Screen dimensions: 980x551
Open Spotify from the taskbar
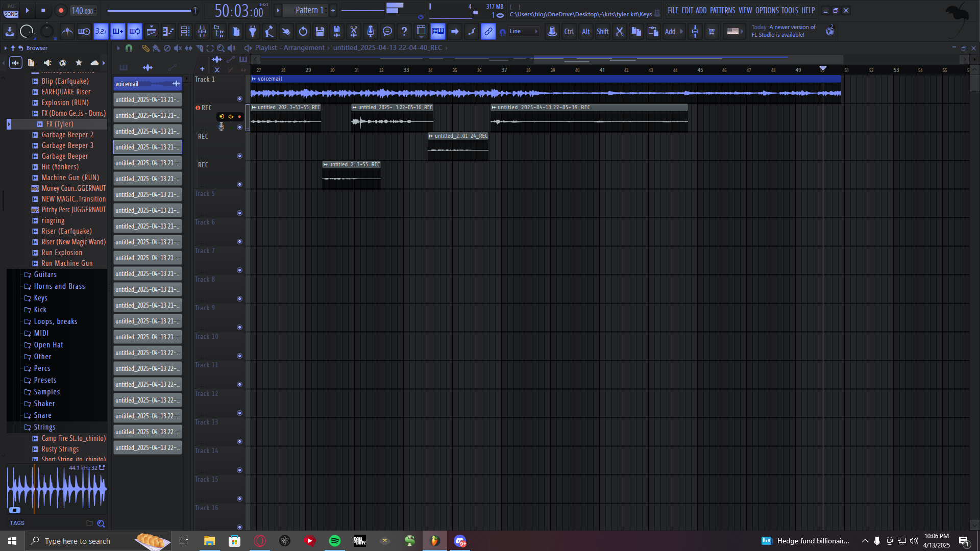click(x=335, y=541)
